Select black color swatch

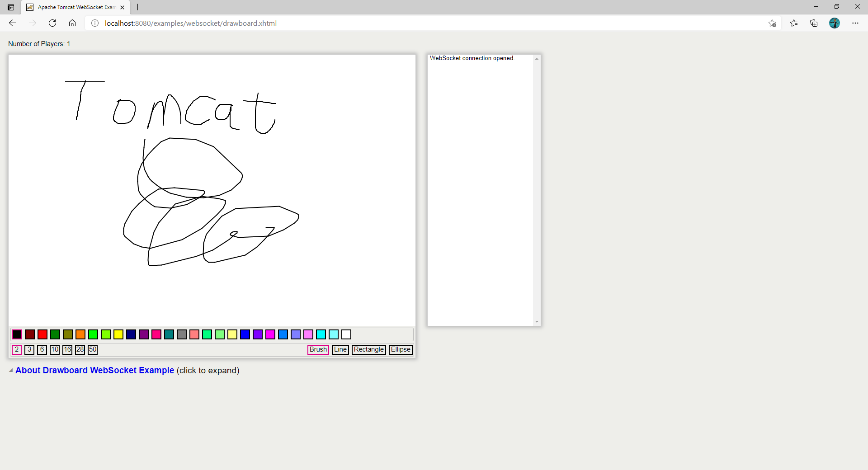[x=17, y=334]
